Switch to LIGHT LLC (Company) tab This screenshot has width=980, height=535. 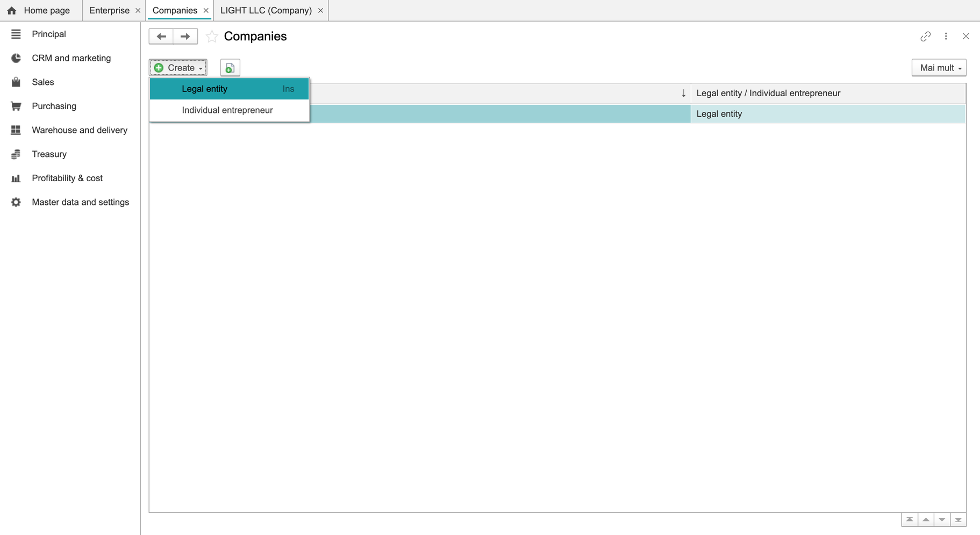(x=266, y=10)
